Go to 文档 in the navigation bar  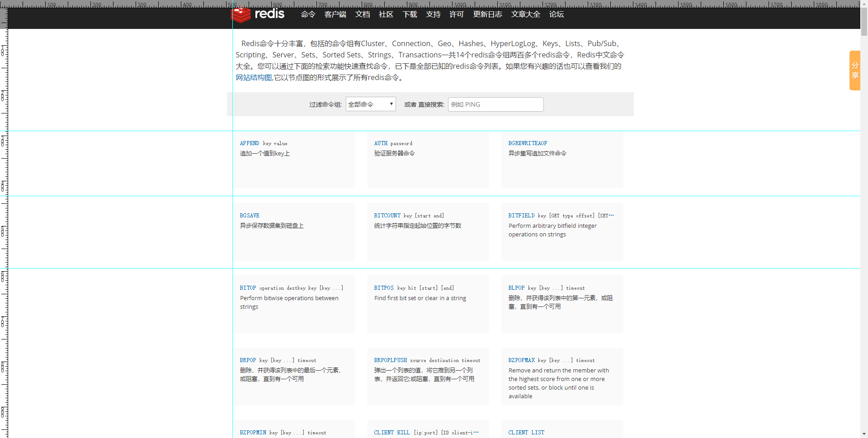363,14
